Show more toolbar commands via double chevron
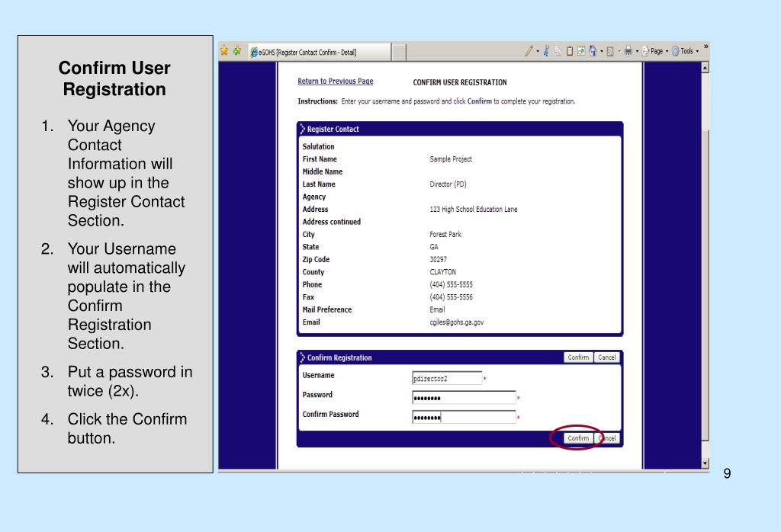781x532 pixels. pyautogui.click(x=705, y=46)
